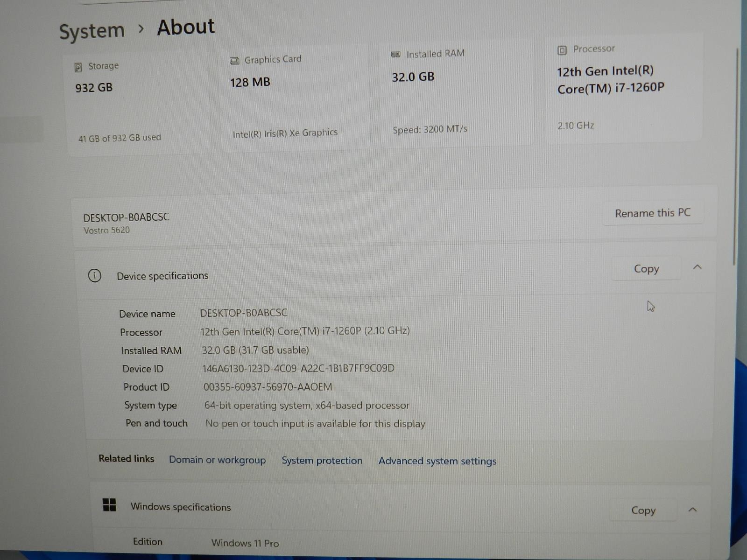Copy the Windows specifications

[x=643, y=511]
